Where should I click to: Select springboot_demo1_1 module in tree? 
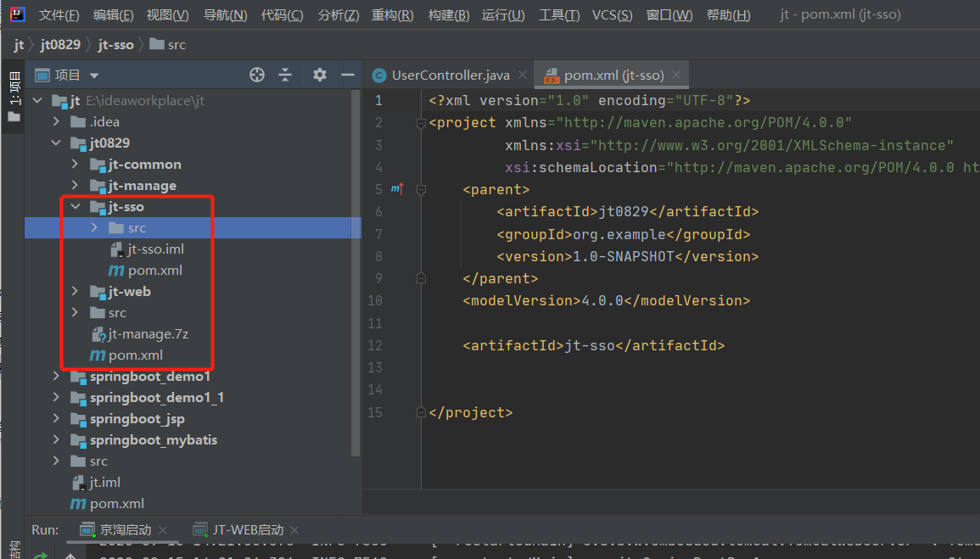pyautogui.click(x=157, y=398)
